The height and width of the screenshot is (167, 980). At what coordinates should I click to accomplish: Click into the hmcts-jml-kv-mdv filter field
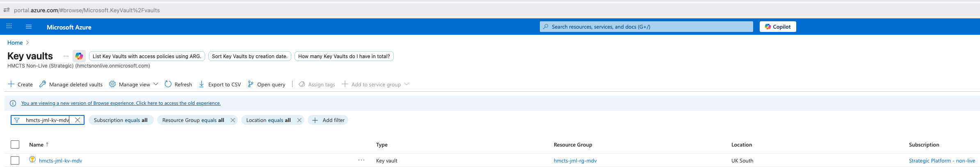47,120
